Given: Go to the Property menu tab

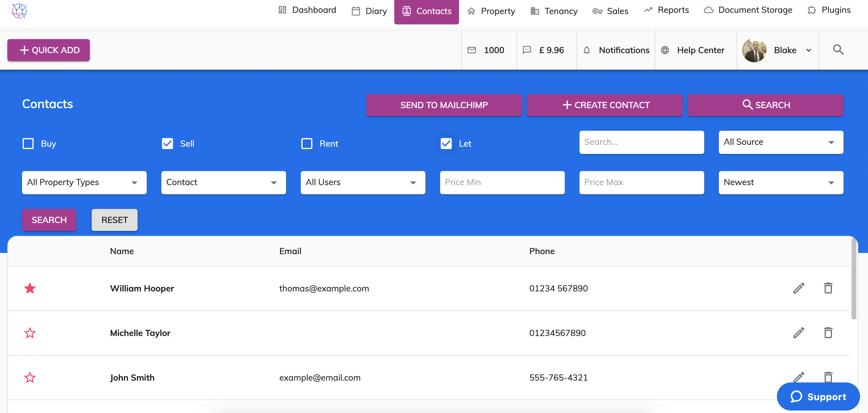Looking at the screenshot, I should 492,11.
